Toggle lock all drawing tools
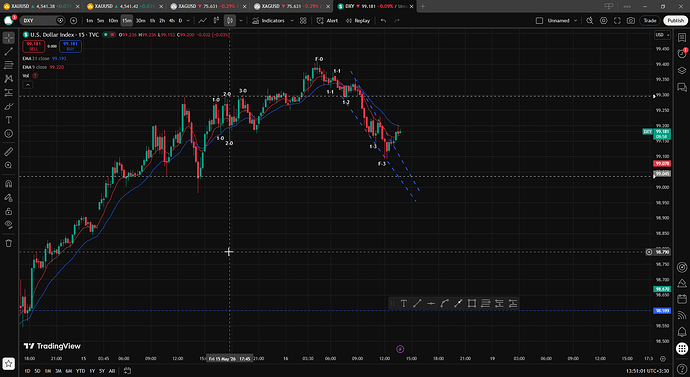 pyautogui.click(x=8, y=211)
